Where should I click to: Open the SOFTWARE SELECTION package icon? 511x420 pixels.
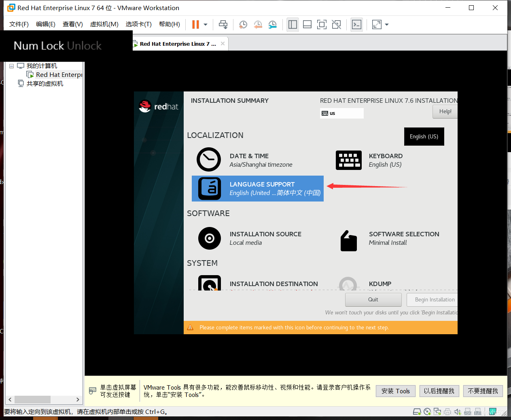(x=349, y=241)
